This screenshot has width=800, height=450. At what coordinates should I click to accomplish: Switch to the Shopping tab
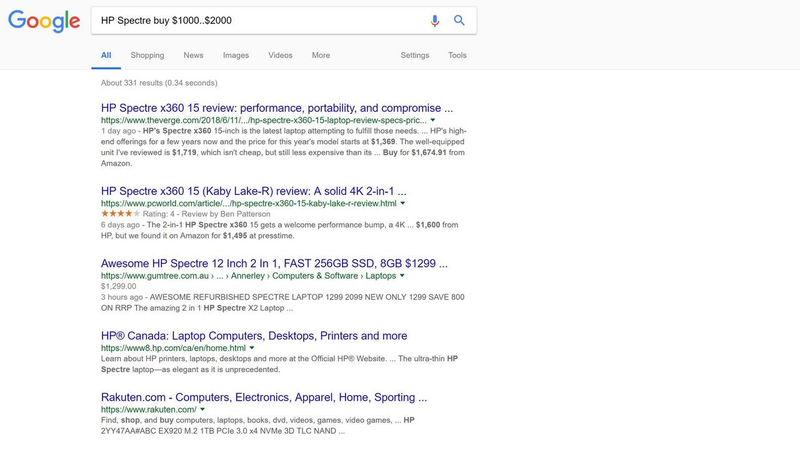tap(147, 55)
